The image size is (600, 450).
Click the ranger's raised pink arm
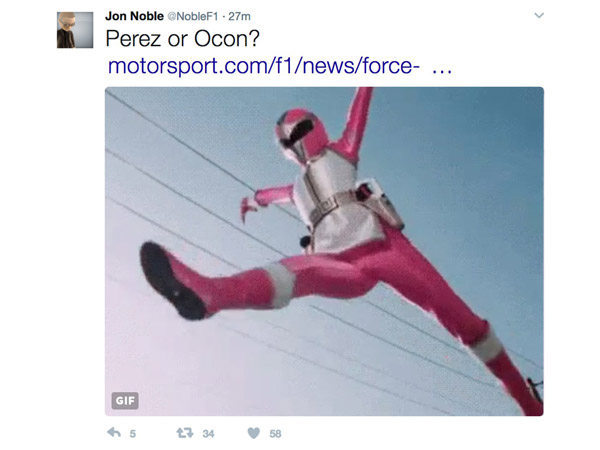(x=354, y=122)
